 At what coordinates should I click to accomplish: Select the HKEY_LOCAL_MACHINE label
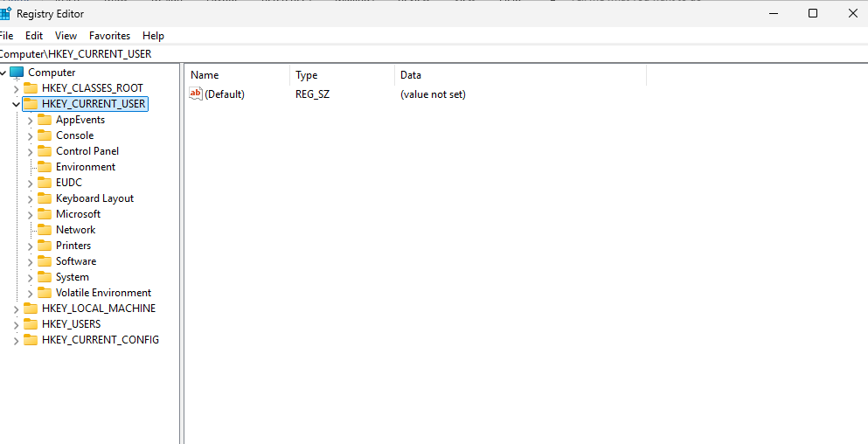tap(99, 309)
